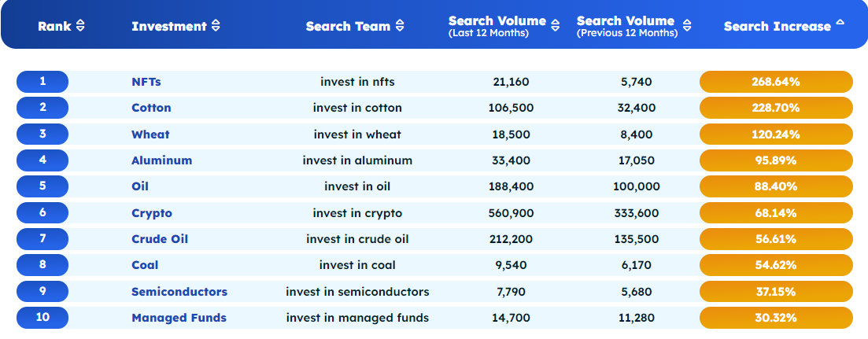The image size is (868, 339).
Task: Open the NFTs investment link
Action: [146, 82]
